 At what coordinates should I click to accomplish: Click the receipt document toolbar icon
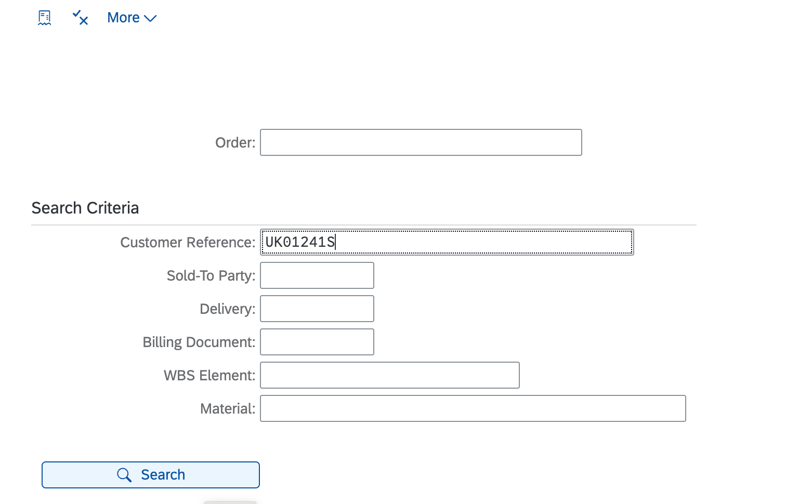coord(45,18)
